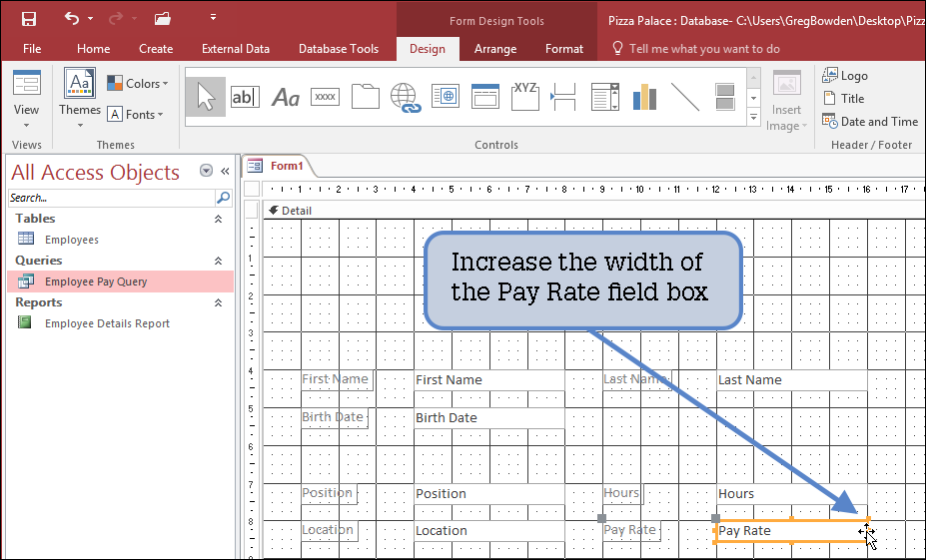
Task: Select the Button control tool
Action: click(325, 97)
